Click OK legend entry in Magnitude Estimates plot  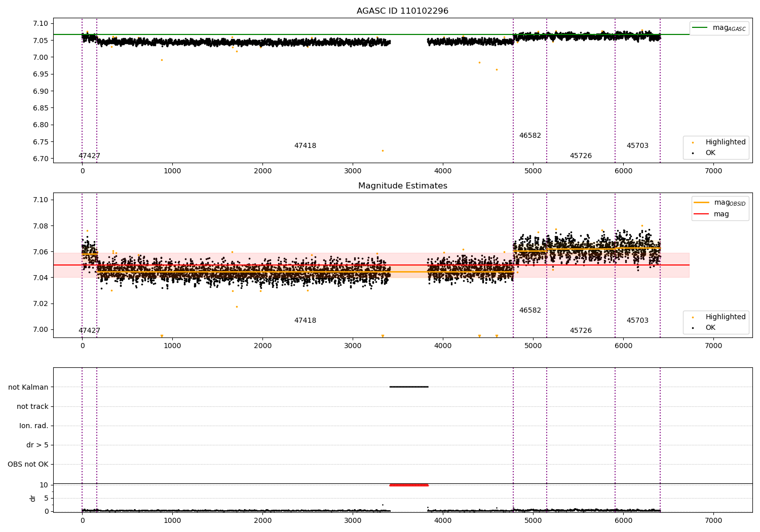pos(704,328)
